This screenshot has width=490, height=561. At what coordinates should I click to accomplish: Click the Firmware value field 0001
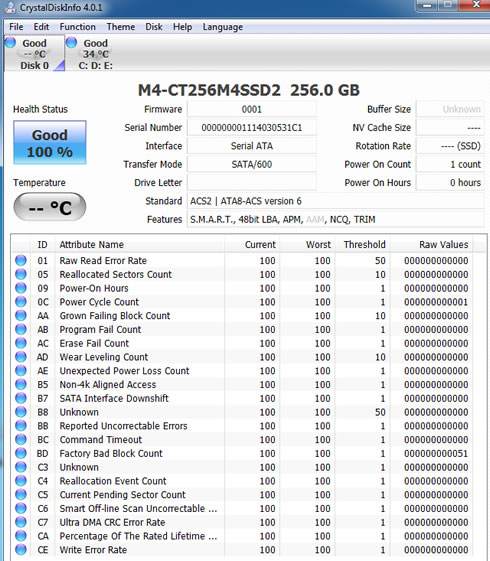(252, 109)
